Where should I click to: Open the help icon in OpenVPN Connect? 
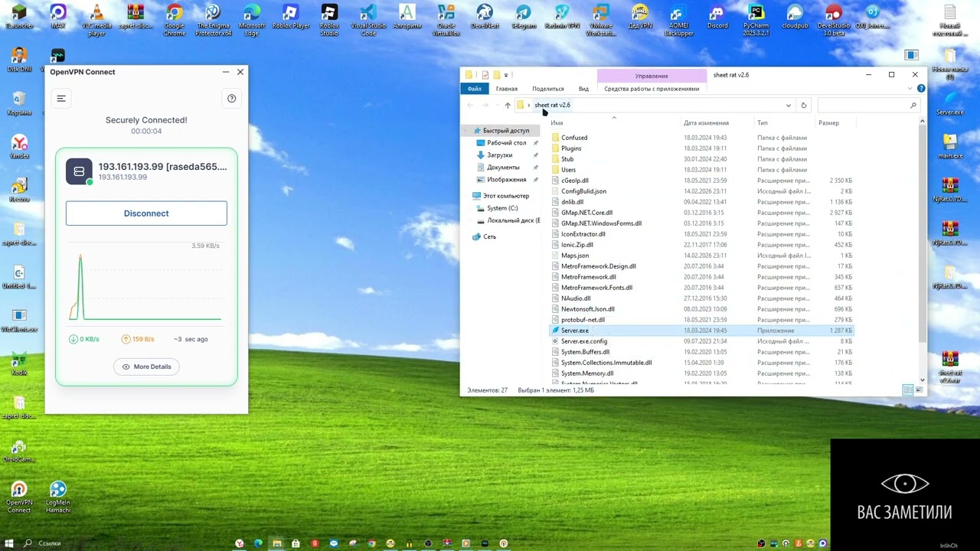click(231, 98)
